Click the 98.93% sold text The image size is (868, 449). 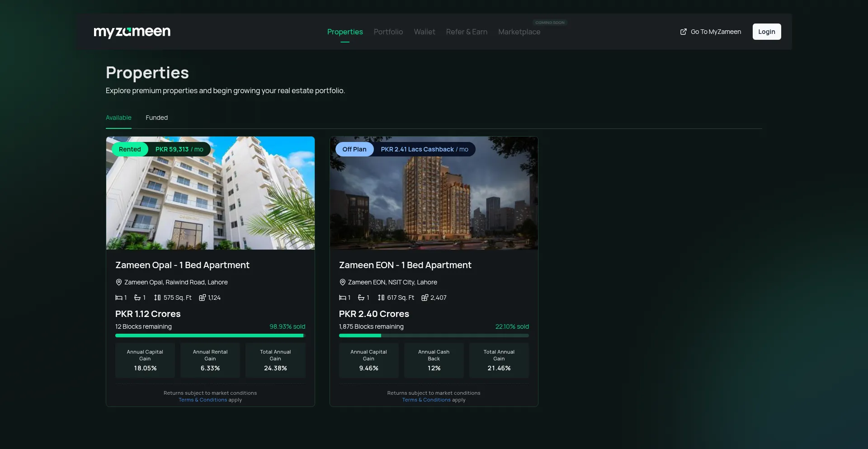click(288, 326)
